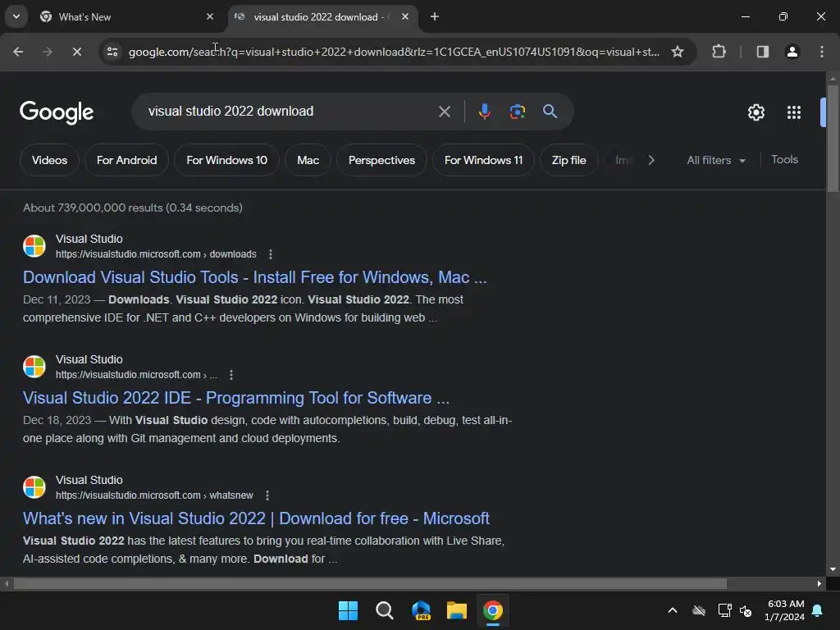
Task: Toggle the Chrome side panel
Action: pyautogui.click(x=763, y=52)
